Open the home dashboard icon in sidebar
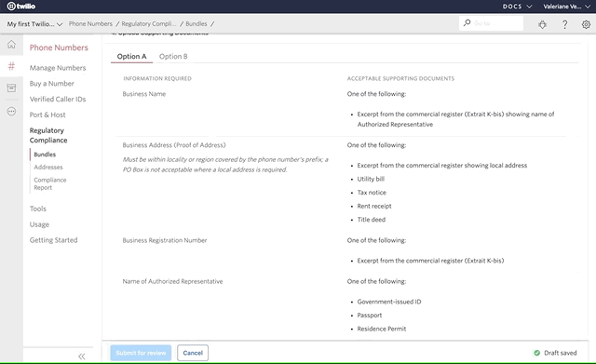The height and width of the screenshot is (364, 596). pos(11,45)
